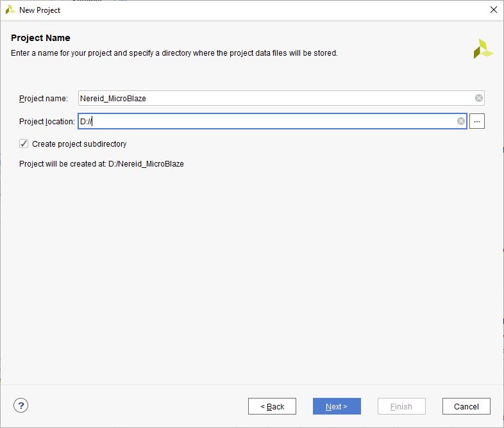Open the help question mark icon
Image resolution: width=504 pixels, height=428 pixels.
[x=21, y=405]
